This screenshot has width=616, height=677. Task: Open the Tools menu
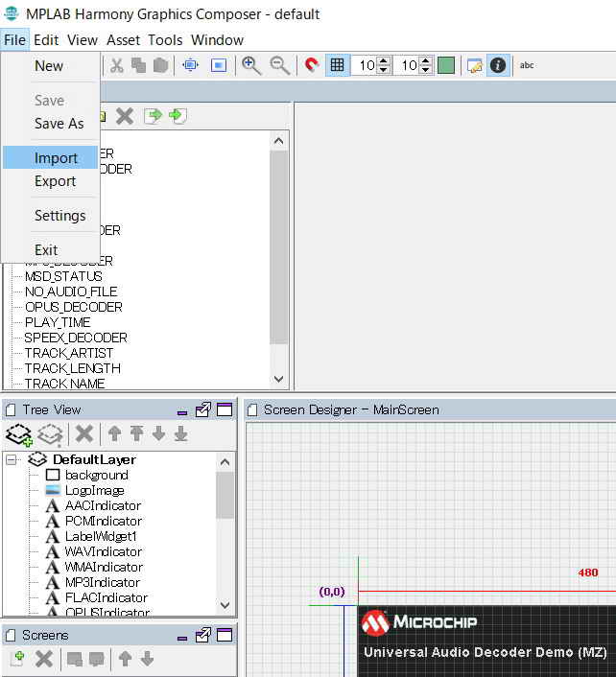[x=165, y=40]
